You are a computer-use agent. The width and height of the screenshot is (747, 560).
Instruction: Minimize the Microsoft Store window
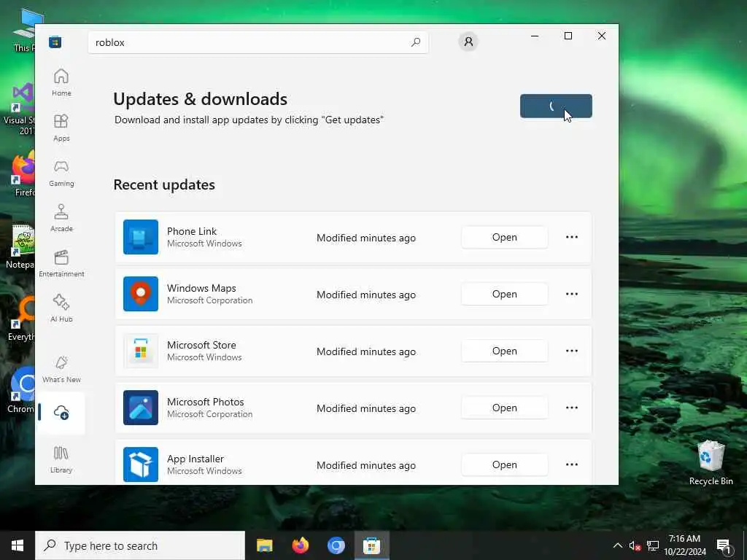(x=535, y=36)
